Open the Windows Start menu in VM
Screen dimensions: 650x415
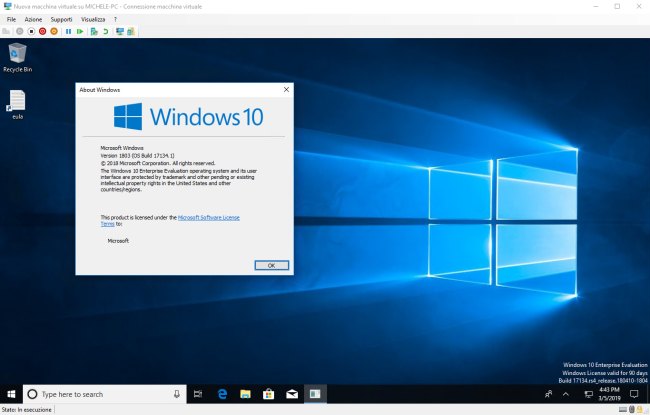[x=11, y=394]
